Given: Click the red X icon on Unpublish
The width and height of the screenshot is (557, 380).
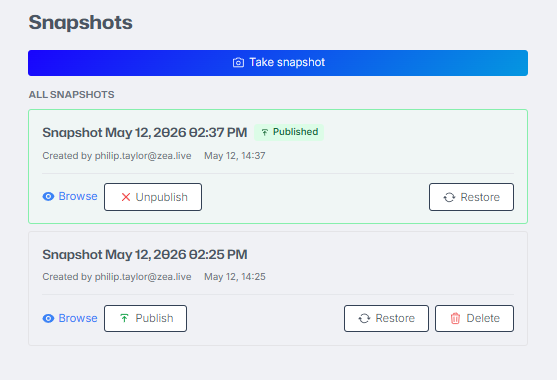Looking at the screenshot, I should (126, 197).
